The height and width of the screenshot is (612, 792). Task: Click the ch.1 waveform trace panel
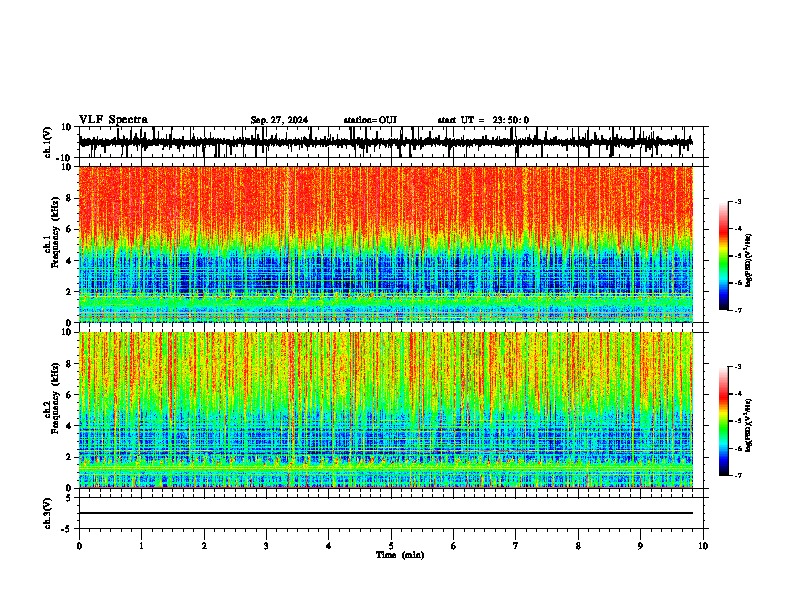390,142
